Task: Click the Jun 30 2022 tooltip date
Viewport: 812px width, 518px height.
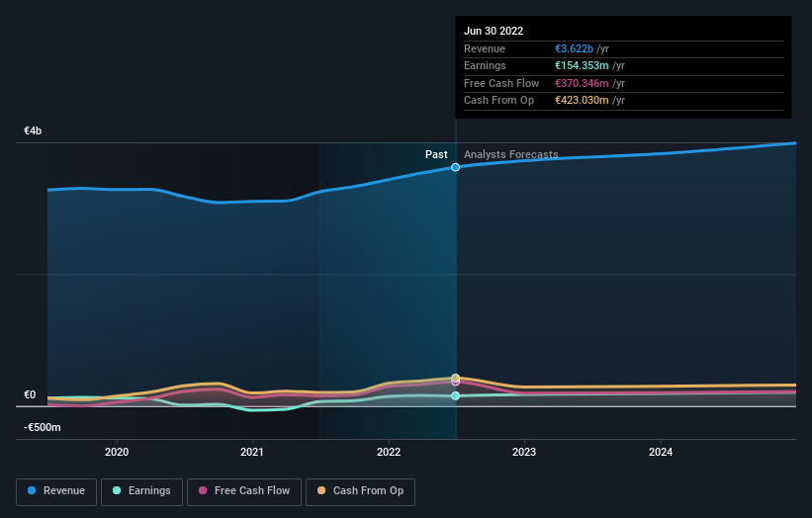Action: click(x=494, y=31)
